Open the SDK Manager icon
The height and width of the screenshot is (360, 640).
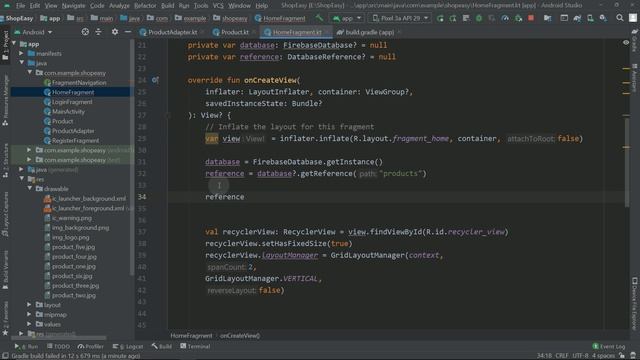point(603,18)
